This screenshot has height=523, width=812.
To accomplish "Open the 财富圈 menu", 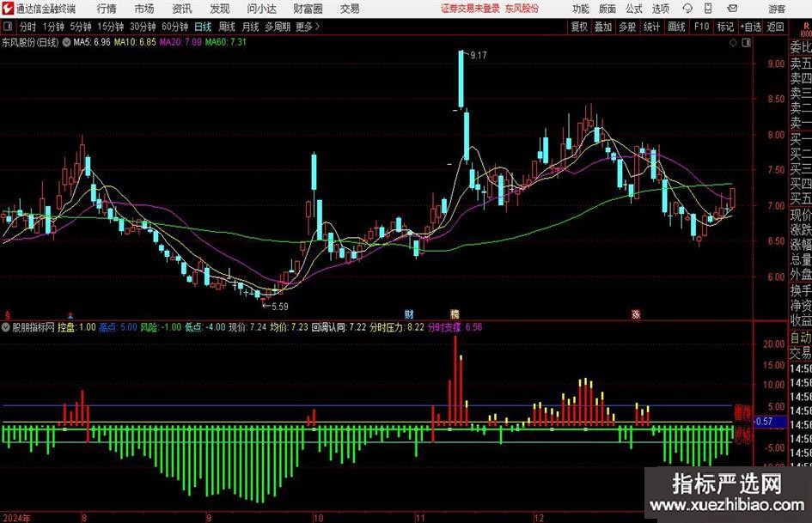I will click(x=308, y=9).
